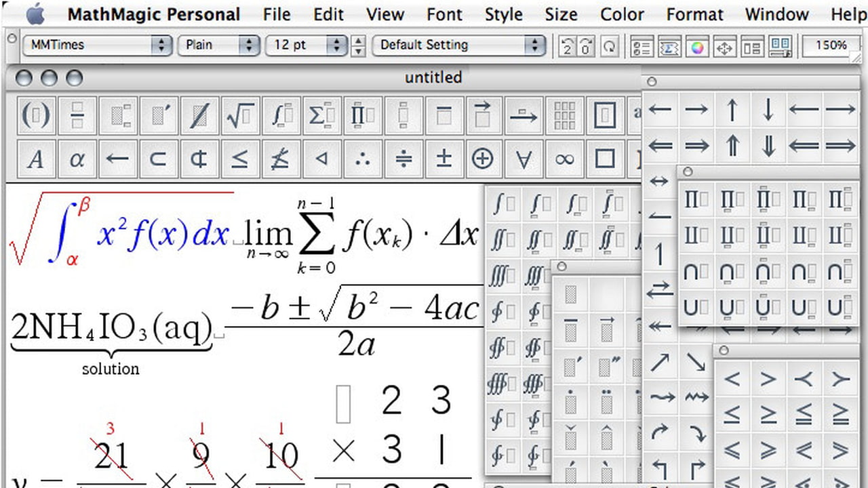Open the fences and parentheses template palette
This screenshot has height=488, width=868.
click(x=36, y=115)
